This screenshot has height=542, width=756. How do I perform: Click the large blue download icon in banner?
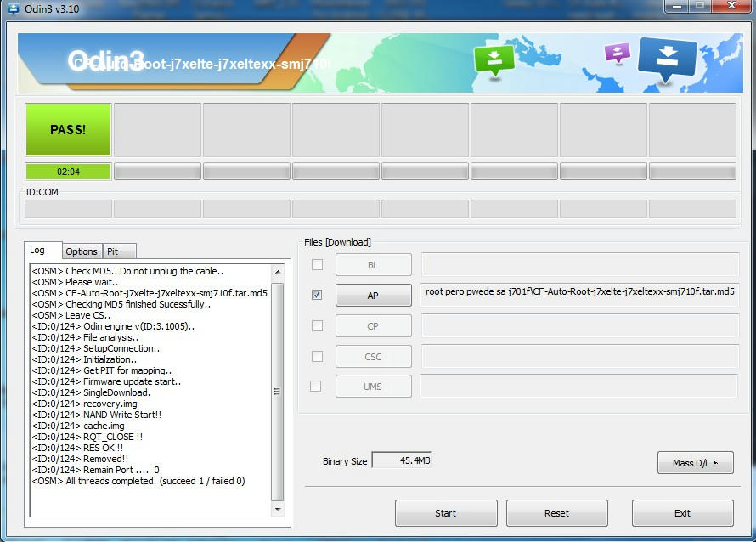pos(668,59)
